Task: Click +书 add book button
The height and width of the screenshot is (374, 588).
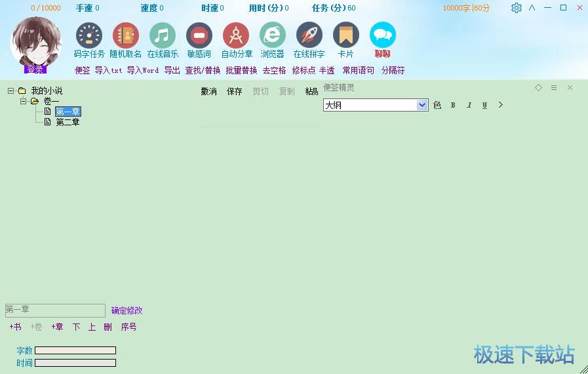Action: tap(15, 327)
